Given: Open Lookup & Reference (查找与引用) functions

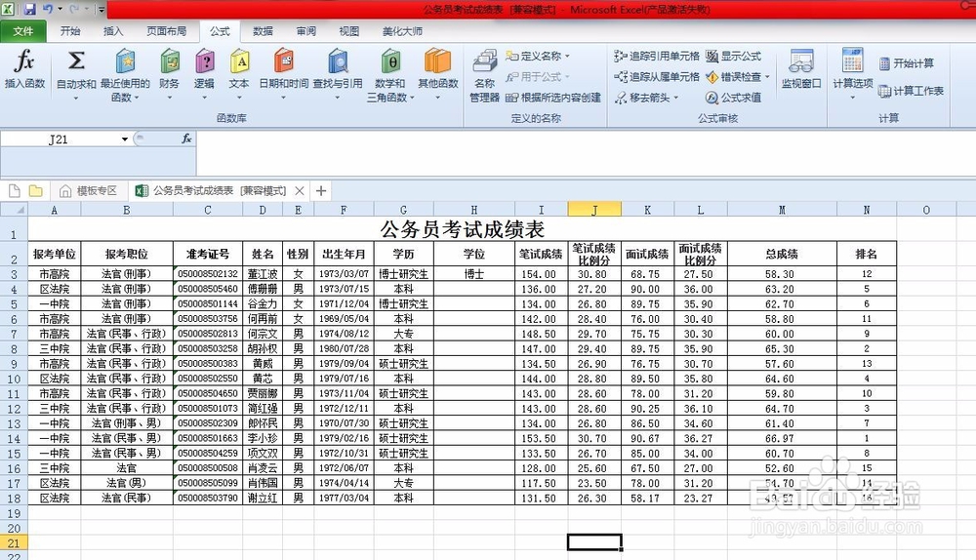Looking at the screenshot, I should (x=338, y=75).
